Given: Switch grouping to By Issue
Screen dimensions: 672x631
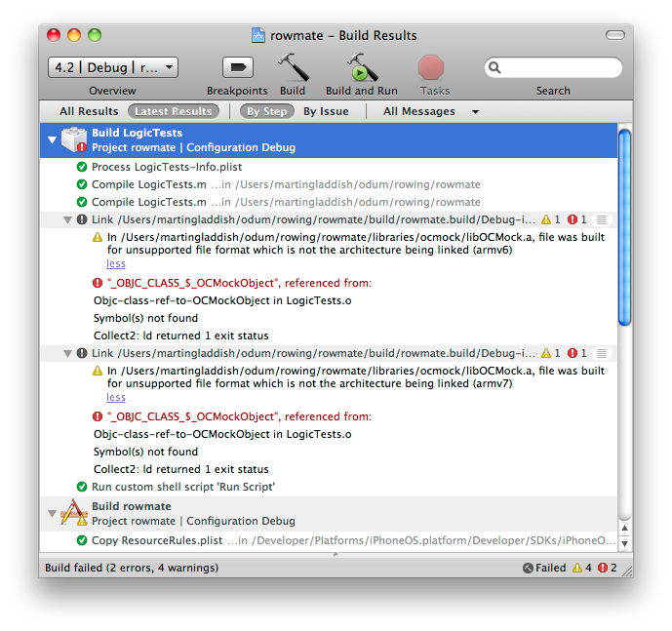Looking at the screenshot, I should 326,111.
